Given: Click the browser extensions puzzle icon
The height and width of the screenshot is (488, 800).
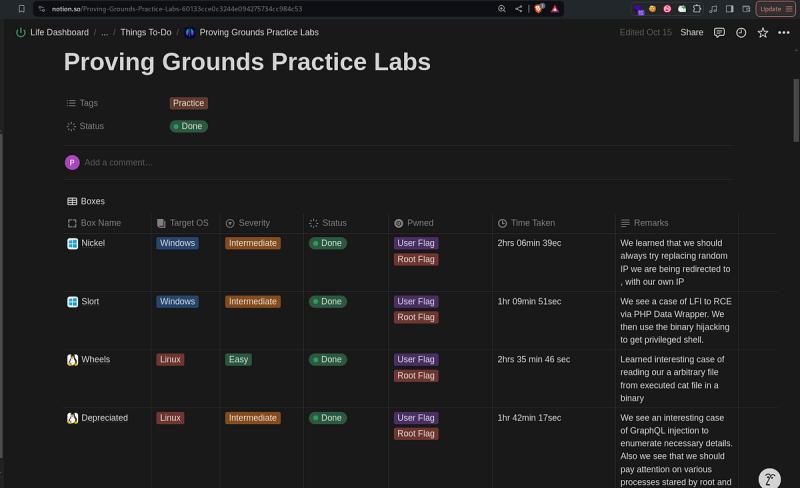Looking at the screenshot, I should point(697,9).
